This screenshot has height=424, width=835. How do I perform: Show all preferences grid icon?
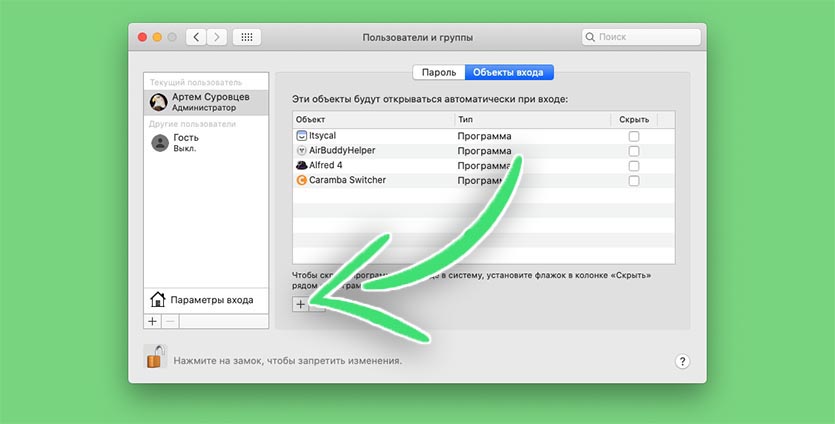click(247, 37)
